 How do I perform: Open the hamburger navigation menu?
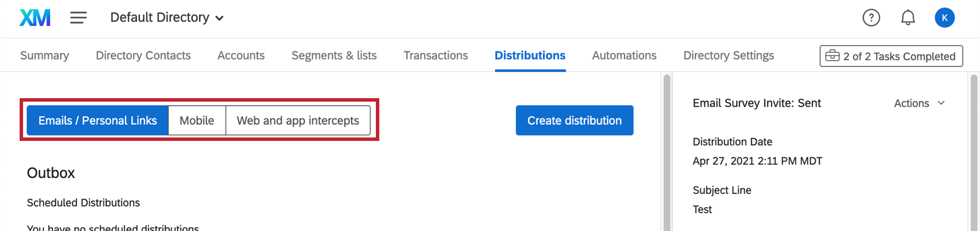pyautogui.click(x=78, y=18)
